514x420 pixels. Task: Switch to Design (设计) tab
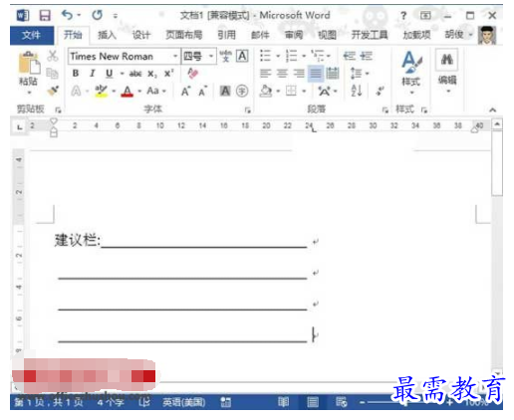pos(141,35)
